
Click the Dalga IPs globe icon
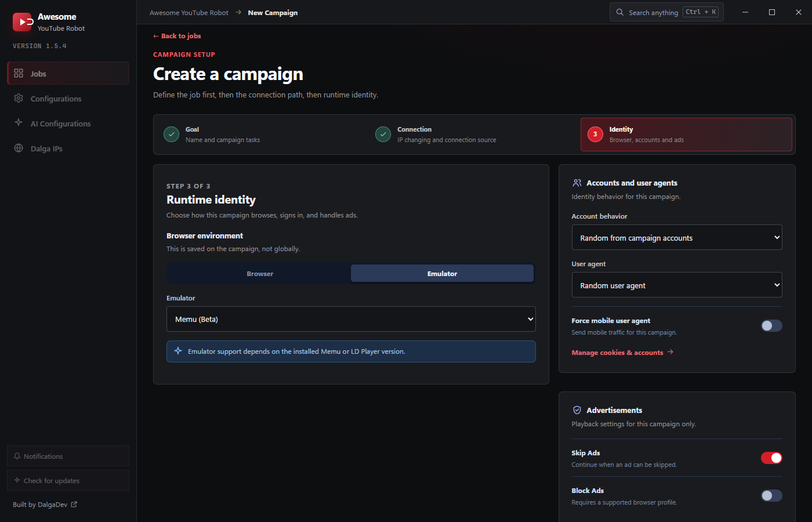[19, 148]
